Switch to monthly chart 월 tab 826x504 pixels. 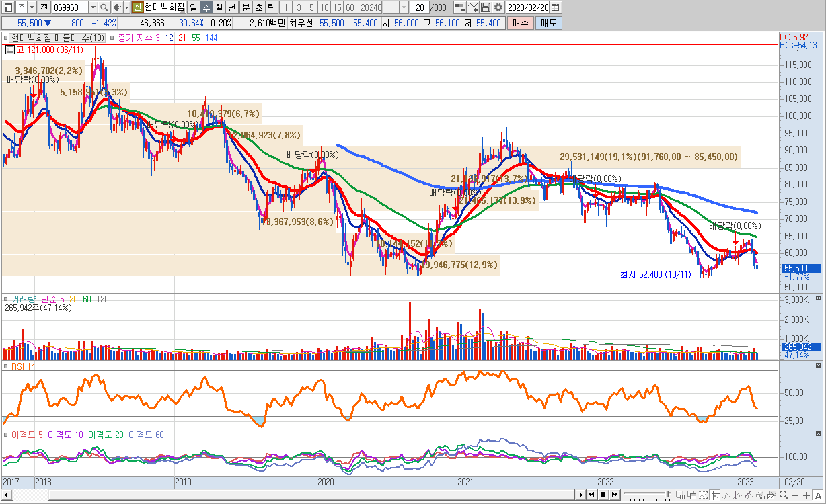(x=219, y=7)
